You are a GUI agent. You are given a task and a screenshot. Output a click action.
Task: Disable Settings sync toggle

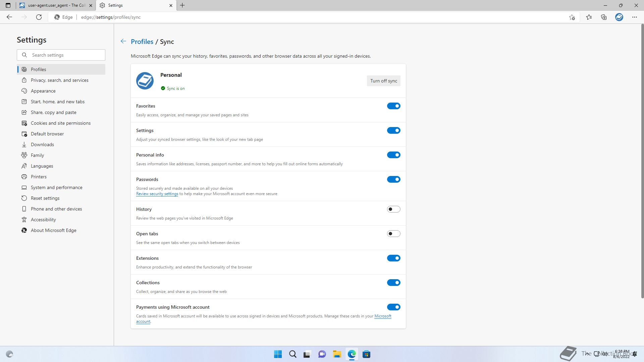pyautogui.click(x=394, y=130)
